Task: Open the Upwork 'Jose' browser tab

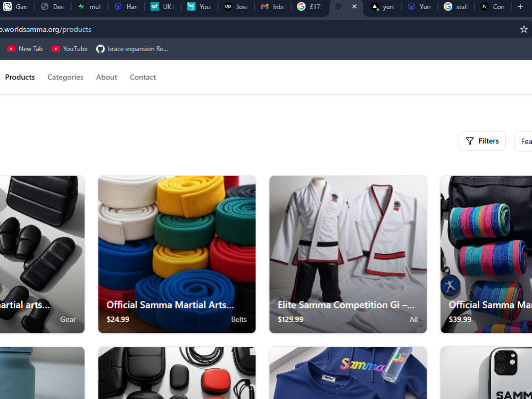Action: 236,6
